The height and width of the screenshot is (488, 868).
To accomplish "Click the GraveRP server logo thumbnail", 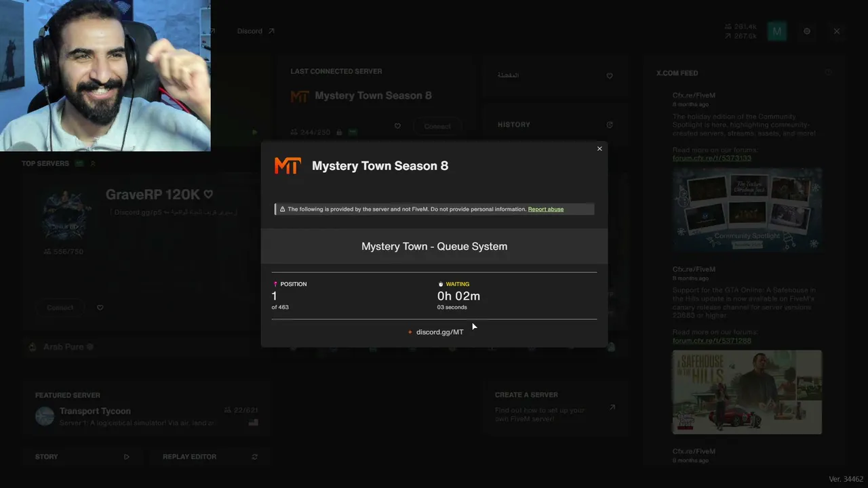I will pos(66,216).
